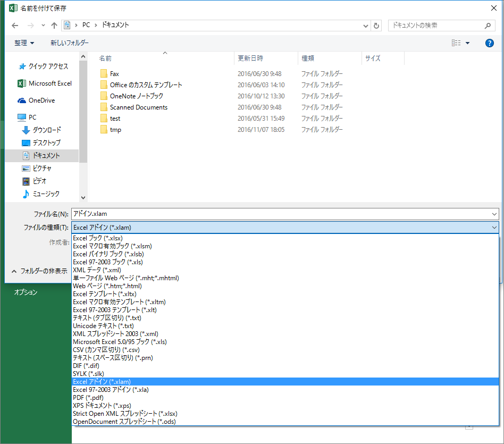Click the tmp folder icon
Image resolution: width=504 pixels, height=444 pixels.
click(104, 130)
